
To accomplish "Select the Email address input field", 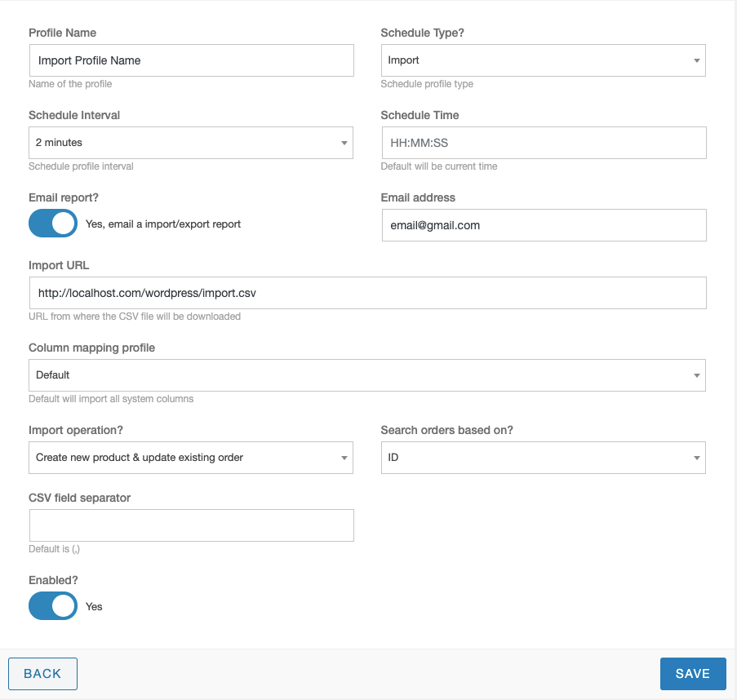I will pyautogui.click(x=544, y=225).
